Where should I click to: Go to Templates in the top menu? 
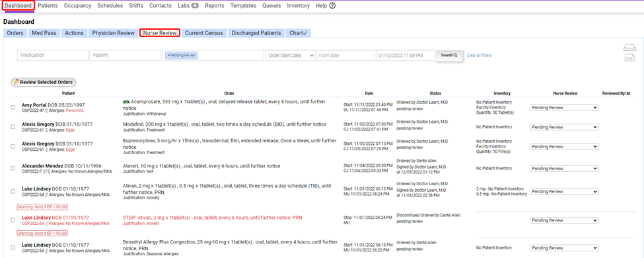[243, 6]
